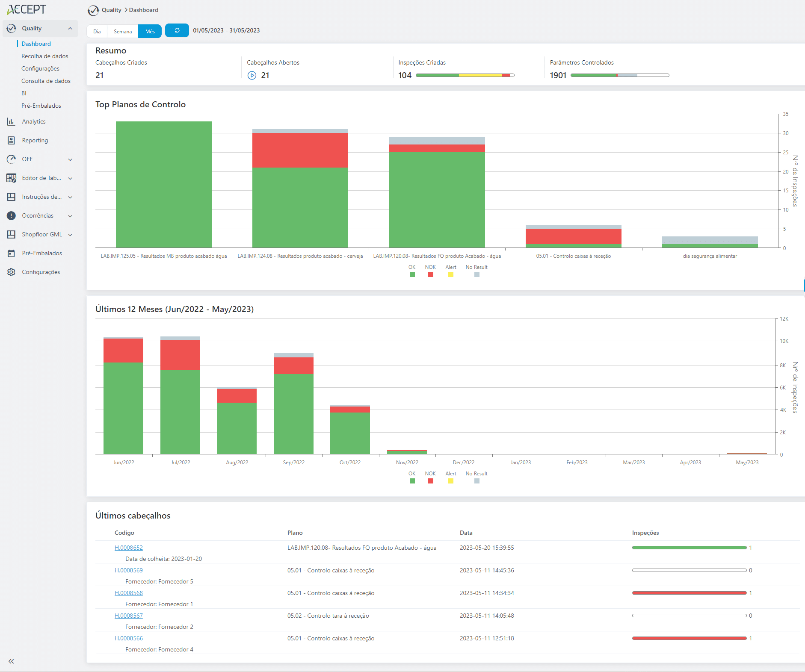Toggle No Result series in 12 Meses legend
The height and width of the screenshot is (672, 805).
click(x=476, y=481)
